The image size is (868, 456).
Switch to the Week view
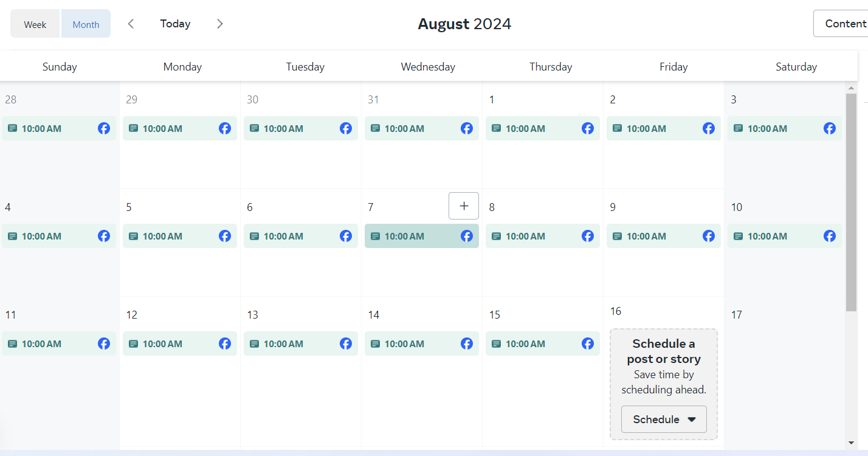click(x=35, y=24)
